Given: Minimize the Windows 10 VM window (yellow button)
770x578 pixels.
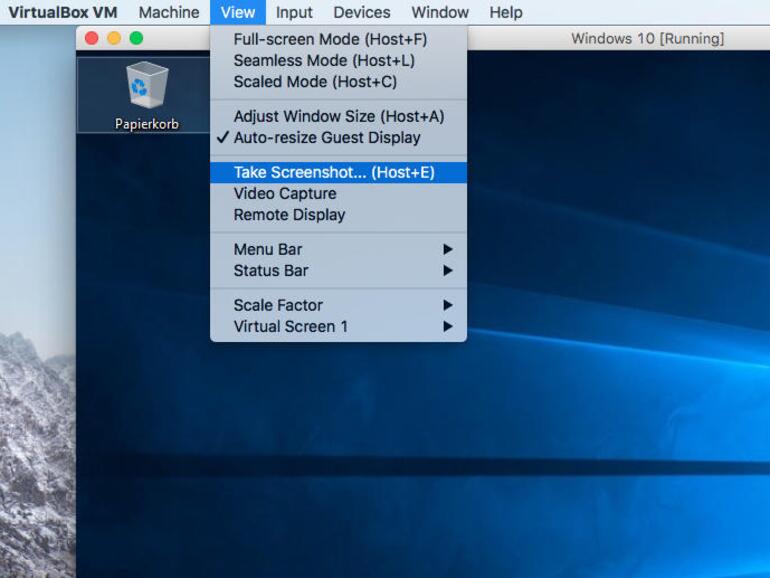Looking at the screenshot, I should pos(114,38).
